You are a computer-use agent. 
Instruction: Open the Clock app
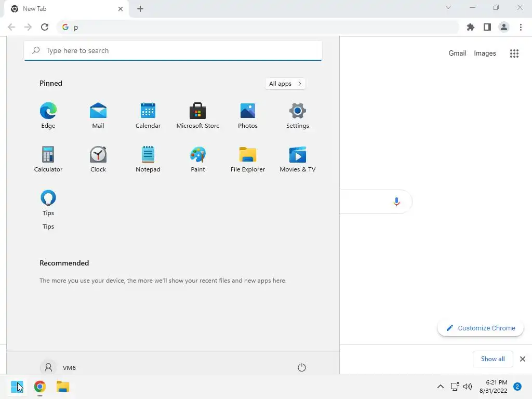point(98,159)
